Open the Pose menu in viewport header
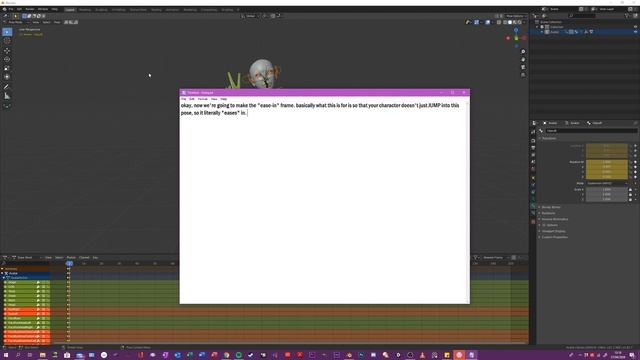 click(57, 22)
